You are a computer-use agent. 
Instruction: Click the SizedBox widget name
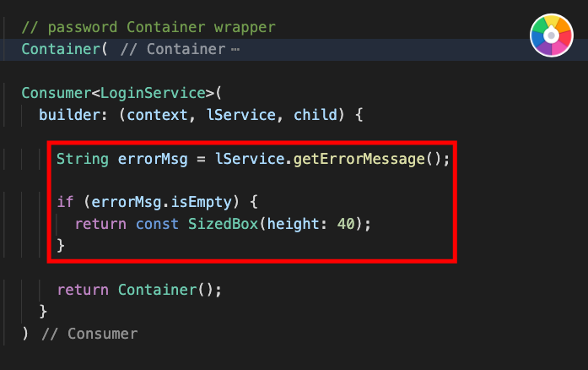223,224
